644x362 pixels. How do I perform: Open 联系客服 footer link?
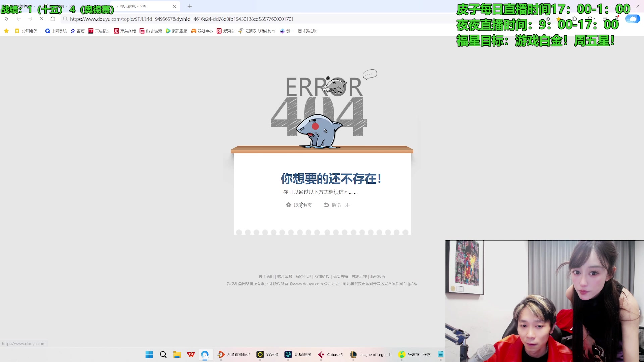285,276
